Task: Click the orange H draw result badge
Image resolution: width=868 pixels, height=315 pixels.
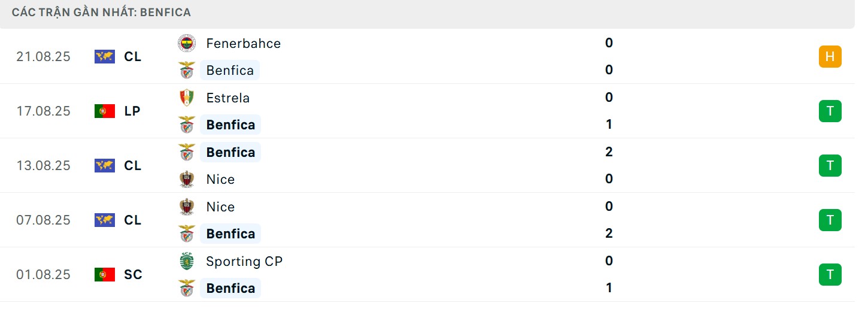Action: pyautogui.click(x=830, y=56)
